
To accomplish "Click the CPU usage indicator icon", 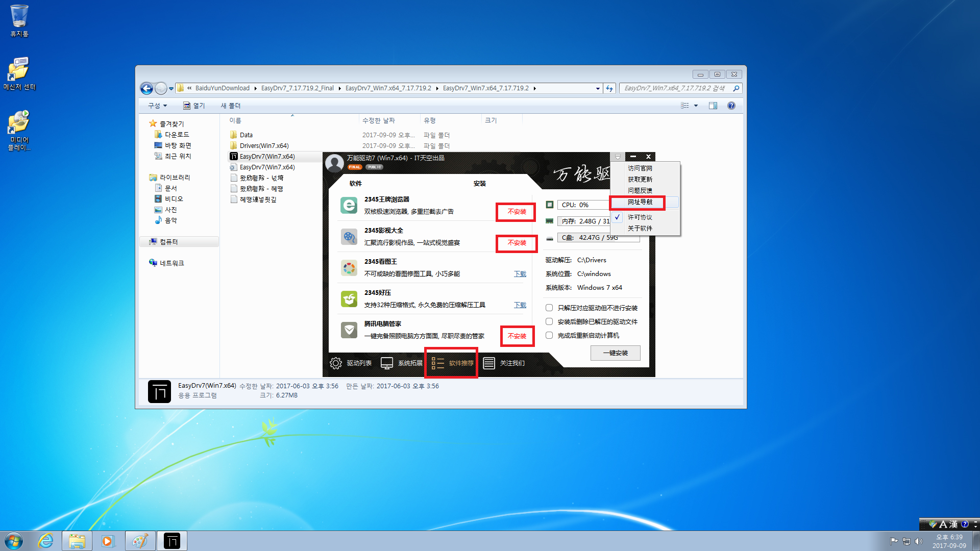I will [x=550, y=205].
